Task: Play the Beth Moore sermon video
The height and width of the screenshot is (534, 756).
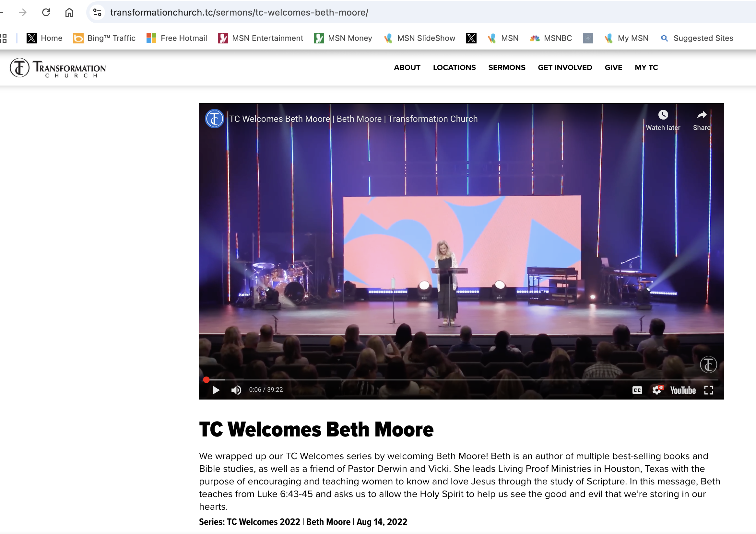Action: (x=216, y=390)
